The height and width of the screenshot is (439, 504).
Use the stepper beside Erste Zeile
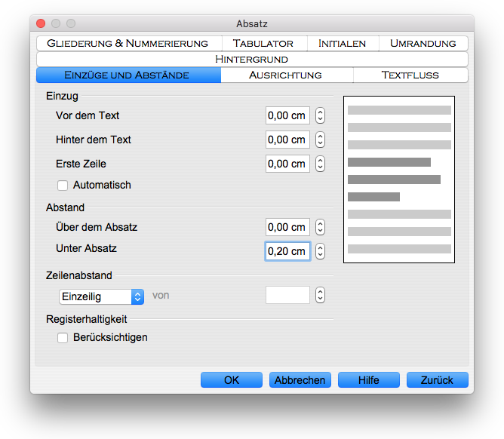point(320,164)
